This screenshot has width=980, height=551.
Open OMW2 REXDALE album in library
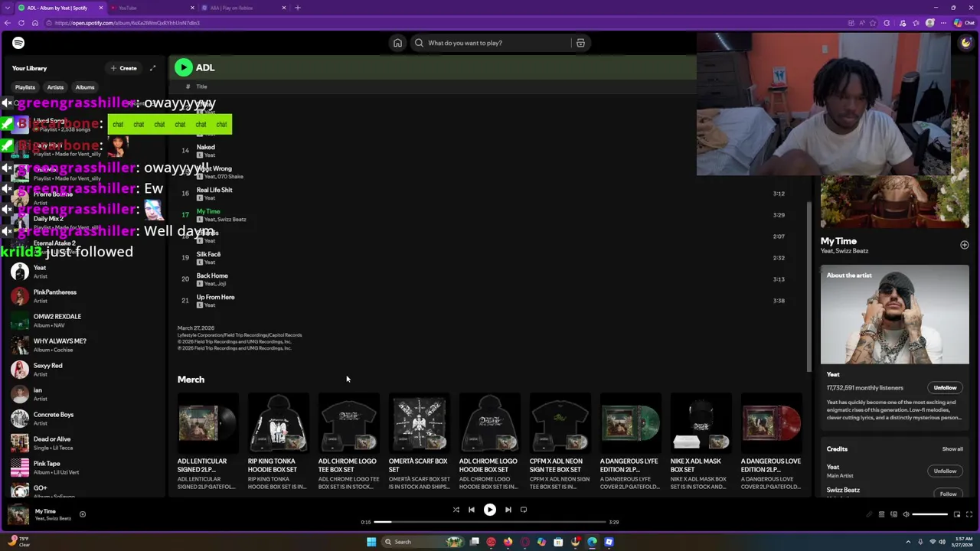(x=83, y=320)
